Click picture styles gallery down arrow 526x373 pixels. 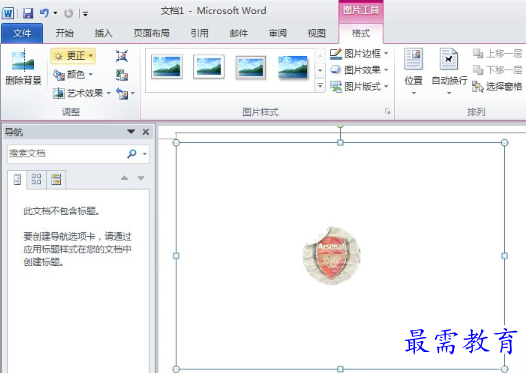click(x=320, y=70)
